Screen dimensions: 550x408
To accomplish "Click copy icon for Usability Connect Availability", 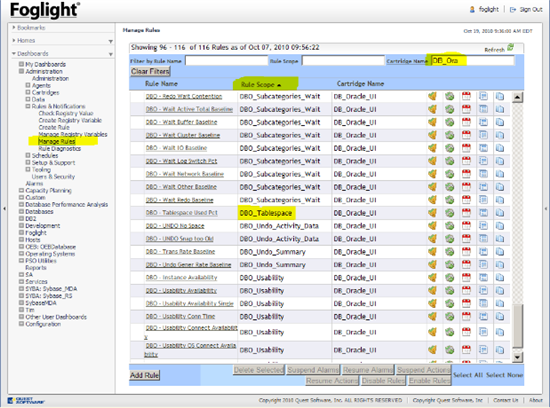I will click(x=500, y=332).
